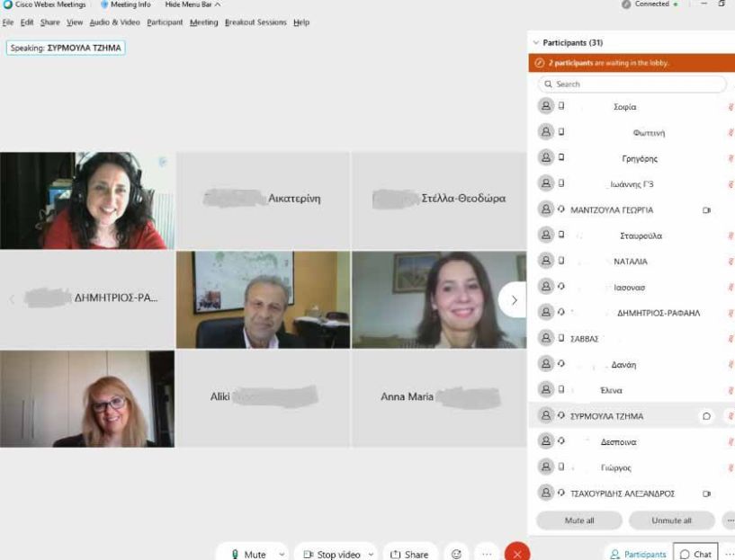
Task: Select the blonde woman with glasses video tile
Action: [x=87, y=399]
